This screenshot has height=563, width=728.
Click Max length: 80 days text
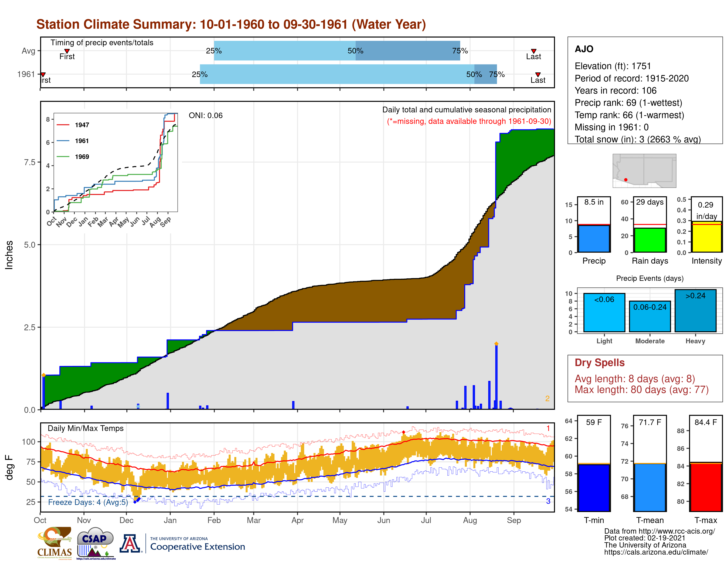pyautogui.click(x=642, y=389)
